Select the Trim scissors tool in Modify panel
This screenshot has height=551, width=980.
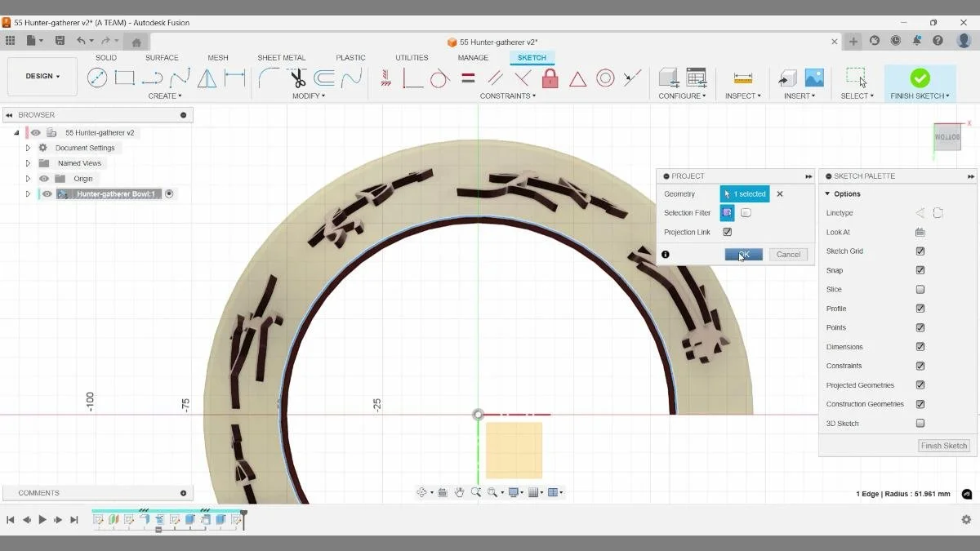(297, 77)
